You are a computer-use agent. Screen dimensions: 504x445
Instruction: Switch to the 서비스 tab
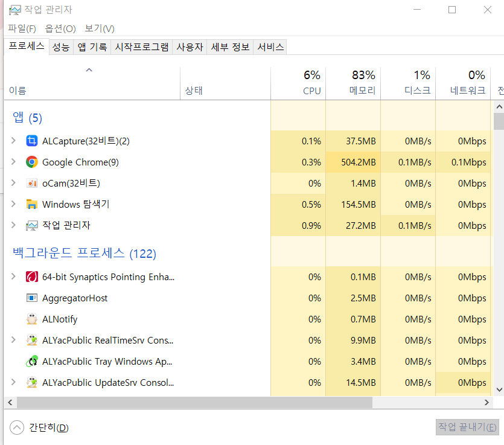[270, 47]
